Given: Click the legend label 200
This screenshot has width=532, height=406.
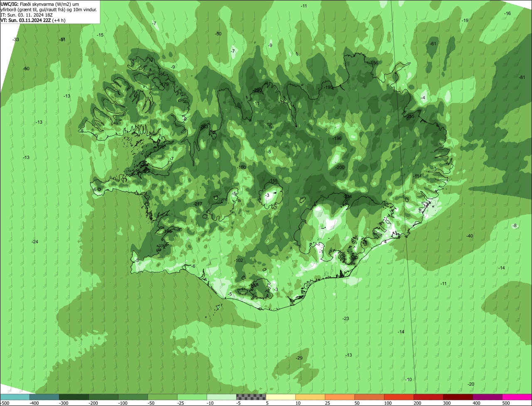Looking at the screenshot, I should tap(417, 403).
